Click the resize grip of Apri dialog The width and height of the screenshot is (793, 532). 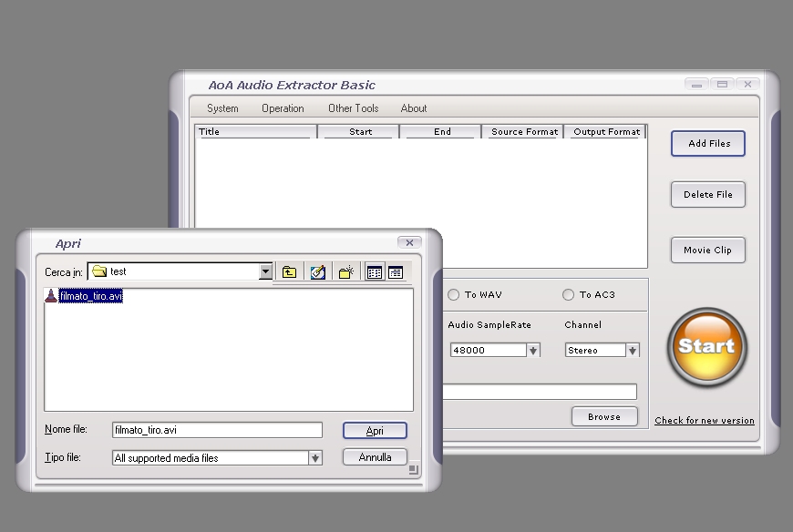[413, 469]
